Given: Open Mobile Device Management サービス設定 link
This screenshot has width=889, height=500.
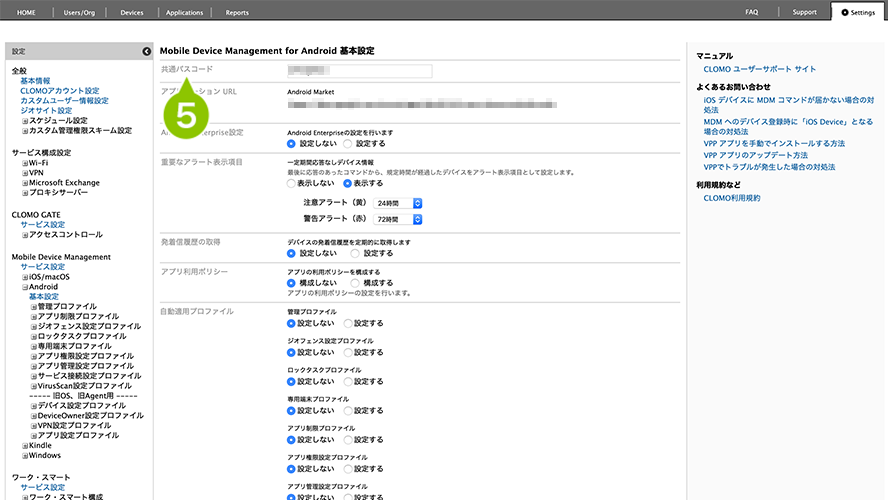Looking at the screenshot, I should coord(43,266).
